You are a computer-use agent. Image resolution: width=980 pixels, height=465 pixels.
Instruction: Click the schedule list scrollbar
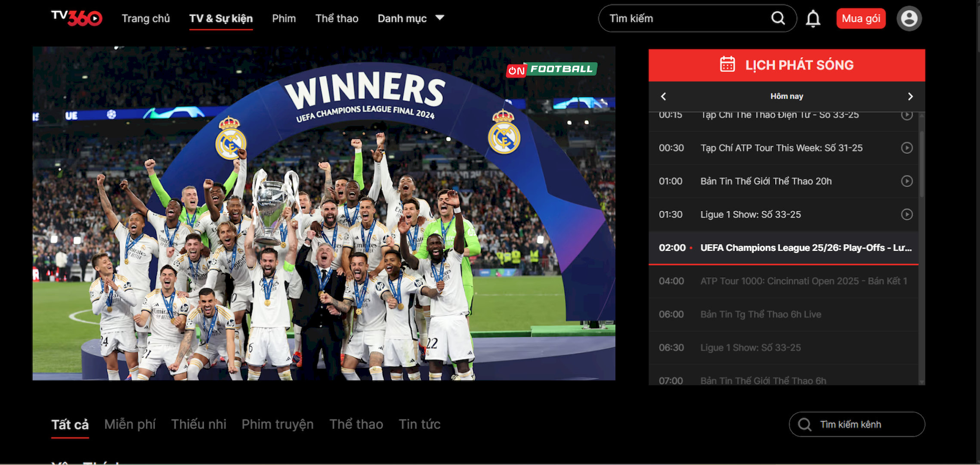(921, 164)
